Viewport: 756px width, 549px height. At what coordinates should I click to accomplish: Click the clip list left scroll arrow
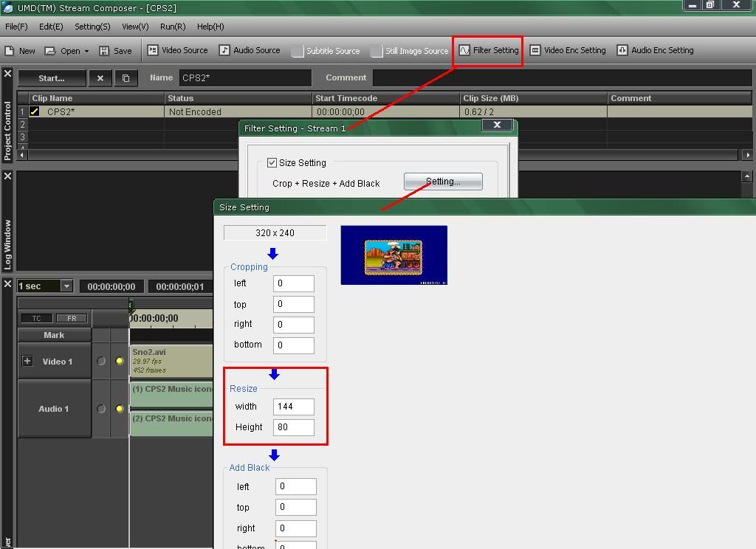click(x=21, y=155)
